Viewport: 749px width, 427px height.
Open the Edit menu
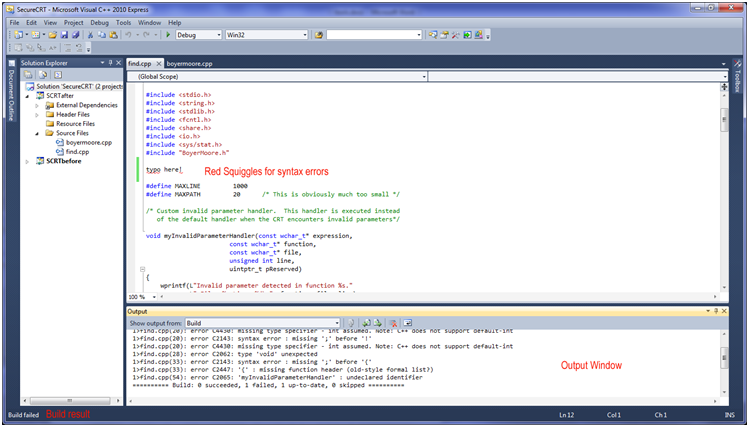click(32, 22)
